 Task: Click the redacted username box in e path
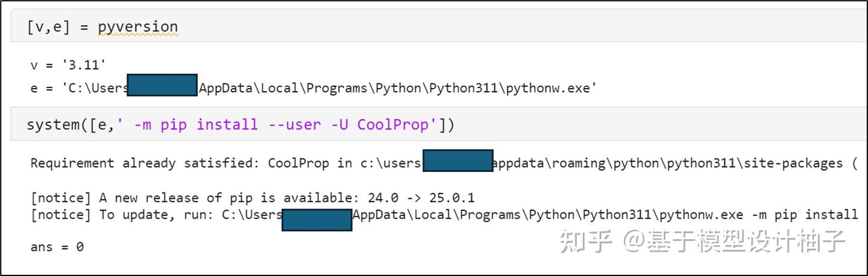click(x=163, y=86)
